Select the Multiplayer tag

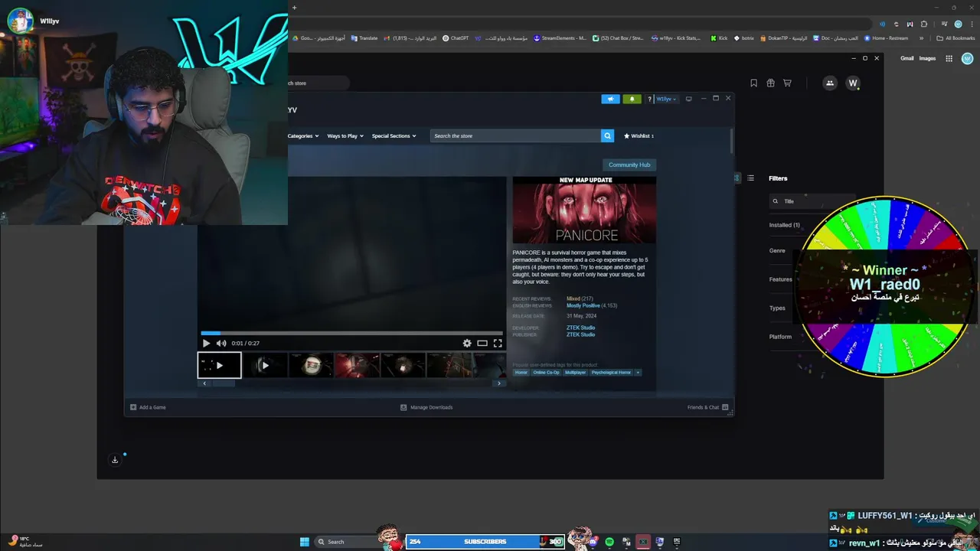pos(575,373)
